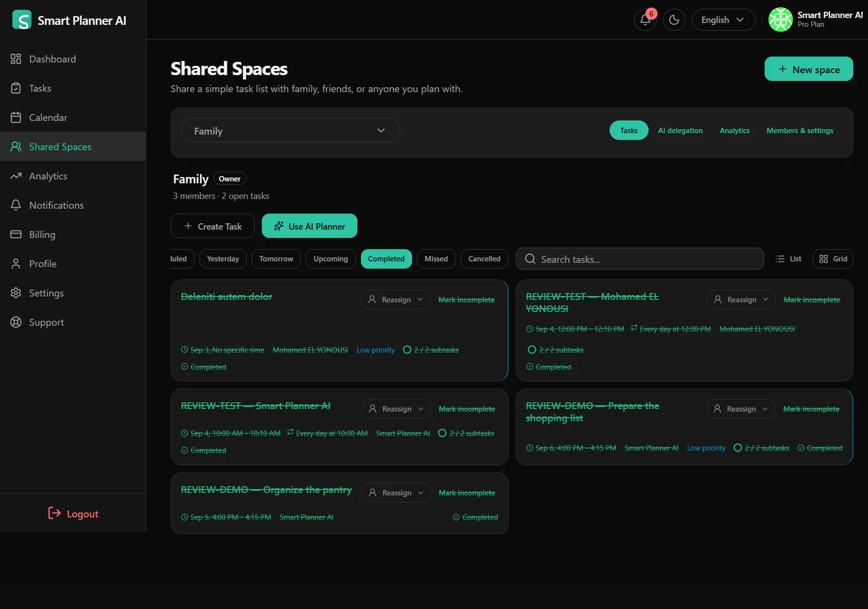The width and height of the screenshot is (868, 609).
Task: Mark REVIEW-TEST Mohamed EL YONOUSI incomplete
Action: click(812, 300)
